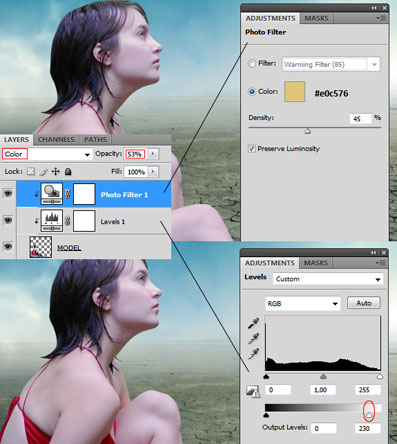Viewport: 397px width, 444px height.
Task: Click the input levels 255 field
Action: (x=367, y=390)
